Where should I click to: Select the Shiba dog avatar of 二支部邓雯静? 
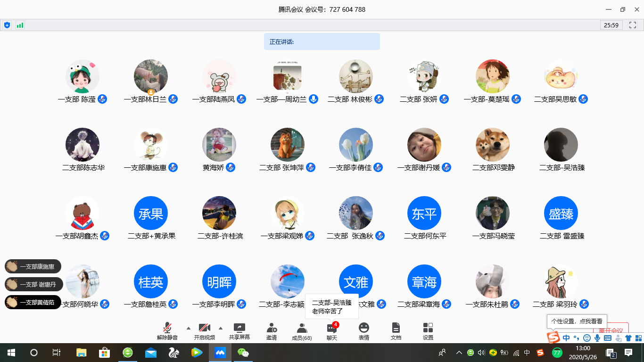(493, 145)
